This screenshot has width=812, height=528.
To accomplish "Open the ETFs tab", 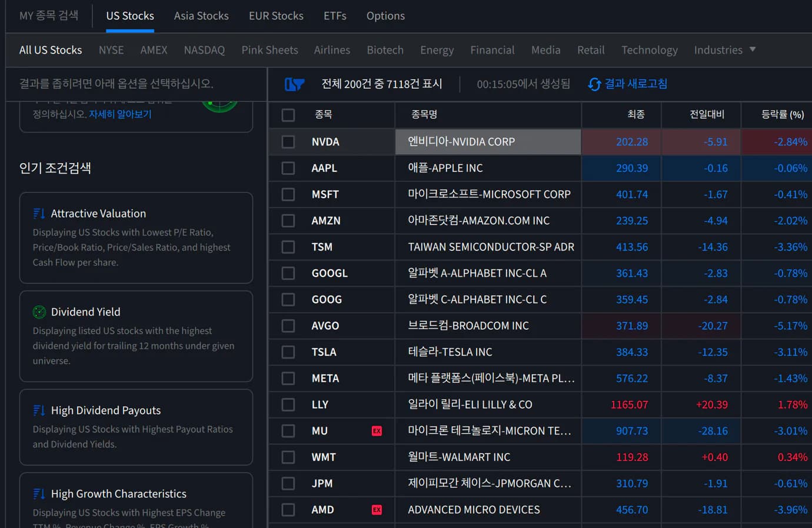I will tap(335, 16).
